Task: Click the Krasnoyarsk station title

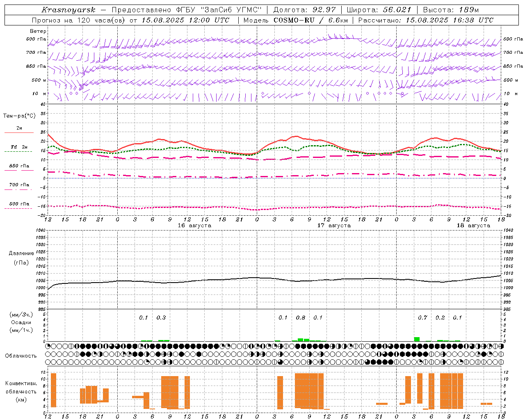Action: coord(68,10)
